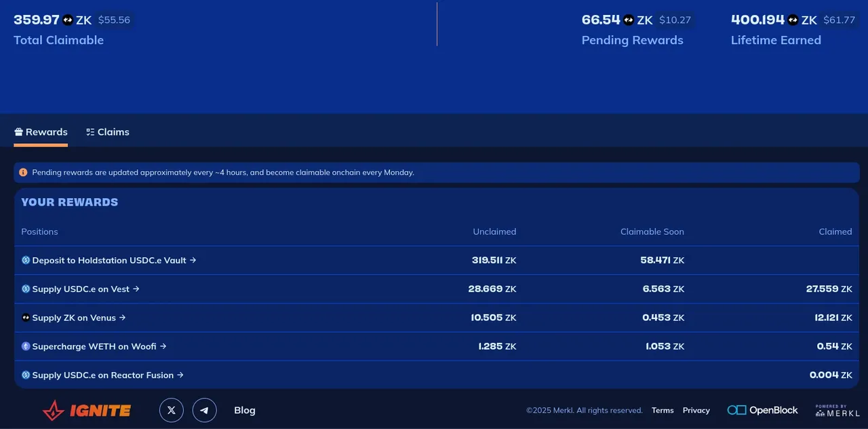
Task: Click the YOUR REWARDS heading
Action: click(70, 202)
